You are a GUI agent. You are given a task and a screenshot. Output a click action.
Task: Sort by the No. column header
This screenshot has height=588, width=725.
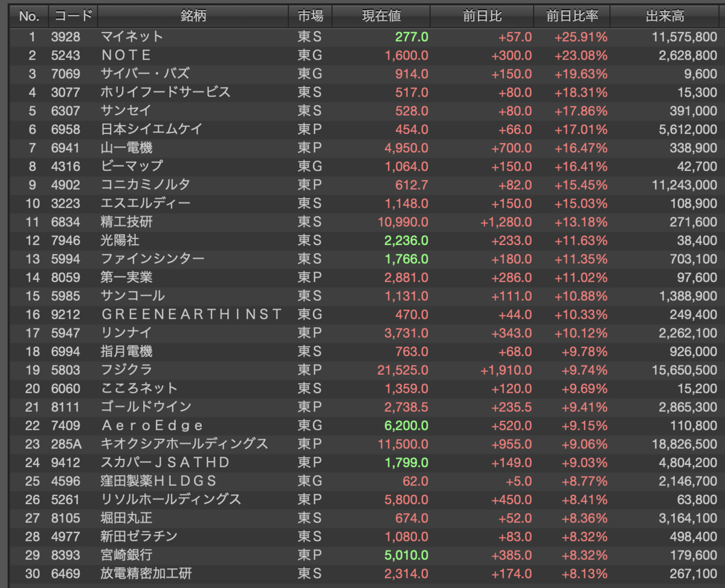(28, 16)
